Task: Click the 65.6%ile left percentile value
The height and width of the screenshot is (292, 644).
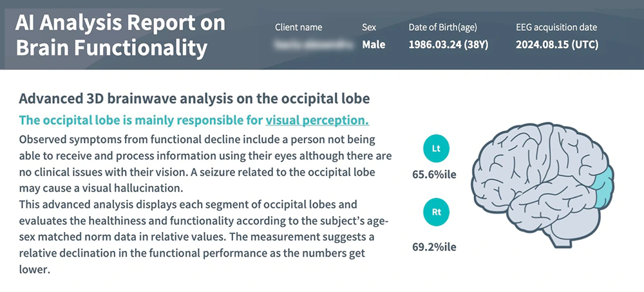Action: (435, 174)
